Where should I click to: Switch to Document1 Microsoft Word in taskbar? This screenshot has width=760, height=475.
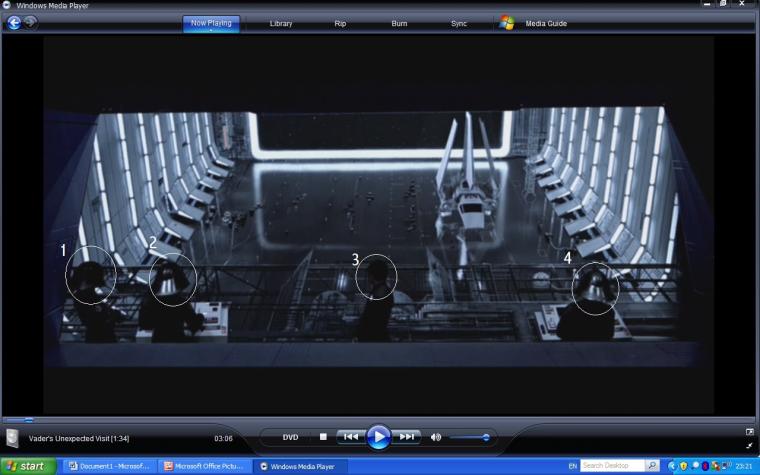(110, 466)
